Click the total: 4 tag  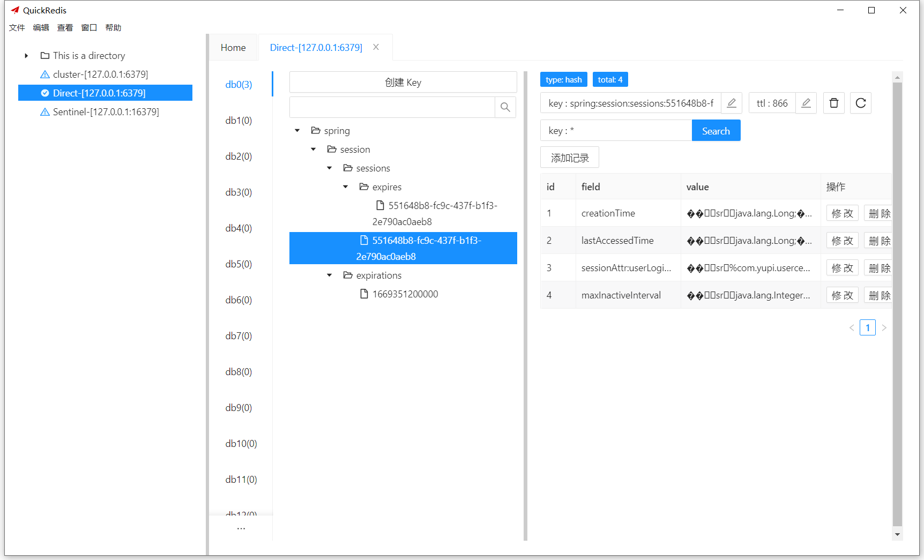tap(610, 79)
